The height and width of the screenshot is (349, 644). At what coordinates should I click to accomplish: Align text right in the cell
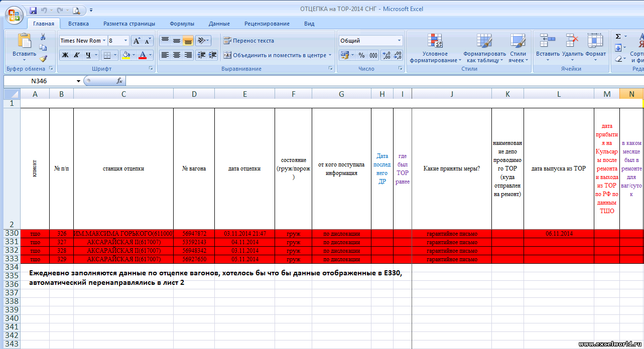tap(188, 55)
